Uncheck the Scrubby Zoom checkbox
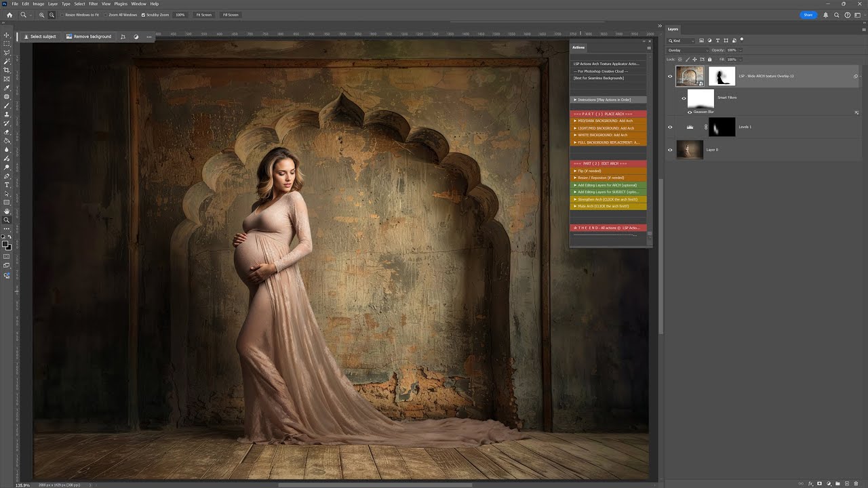This screenshot has width=868, height=488. [x=143, y=14]
